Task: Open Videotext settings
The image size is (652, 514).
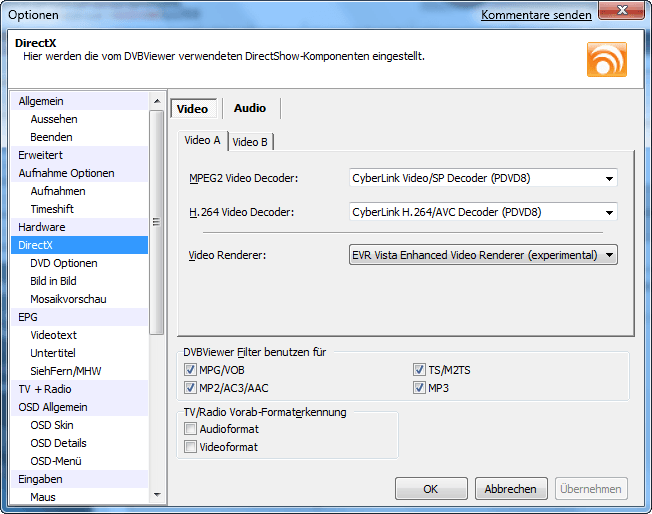Action: pos(79,335)
